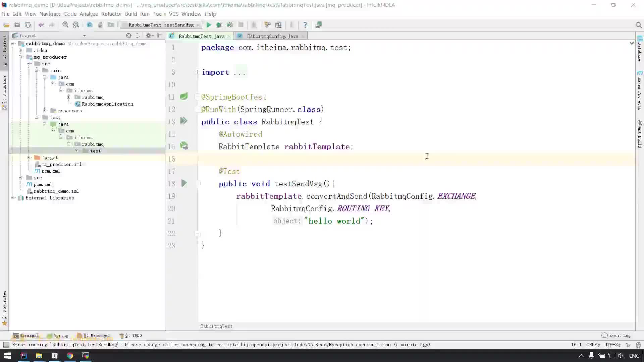The height and width of the screenshot is (362, 644).
Task: Open the Ant Build side panel
Action: pos(640,133)
